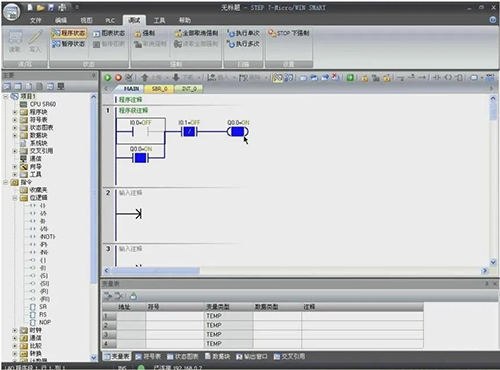
Task: Click the STOP 下强制 button in ribbon
Action: 289,33
